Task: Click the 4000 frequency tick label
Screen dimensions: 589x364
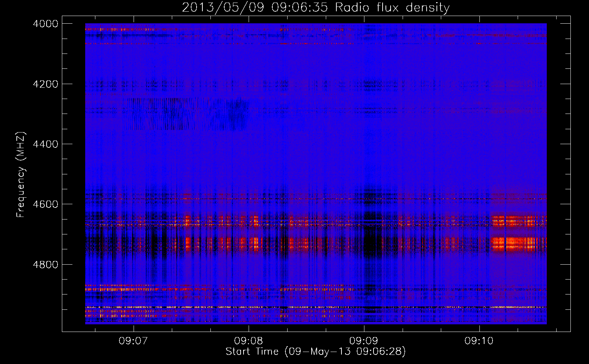Action: point(46,24)
